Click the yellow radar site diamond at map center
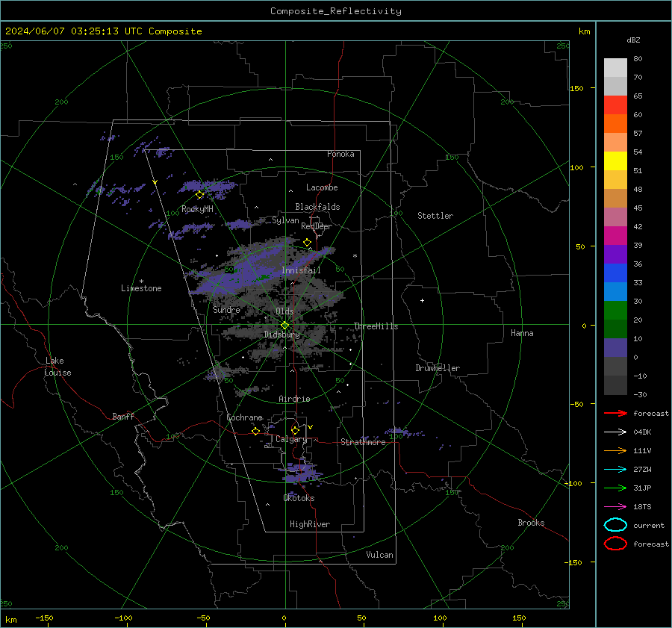The height and width of the screenshot is (628, 672). (x=284, y=326)
